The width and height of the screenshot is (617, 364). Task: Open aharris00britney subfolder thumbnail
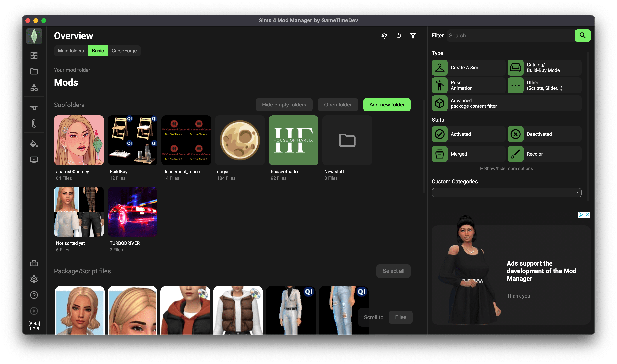(x=79, y=140)
